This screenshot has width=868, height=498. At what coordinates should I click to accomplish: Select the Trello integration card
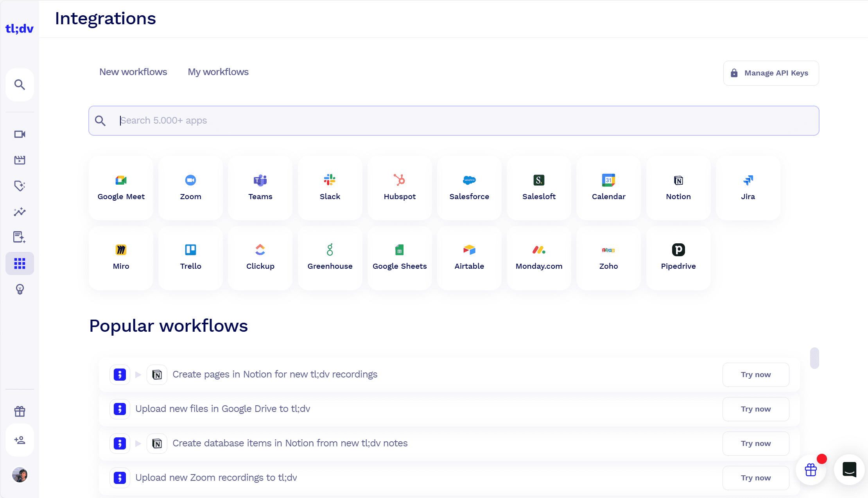(191, 258)
